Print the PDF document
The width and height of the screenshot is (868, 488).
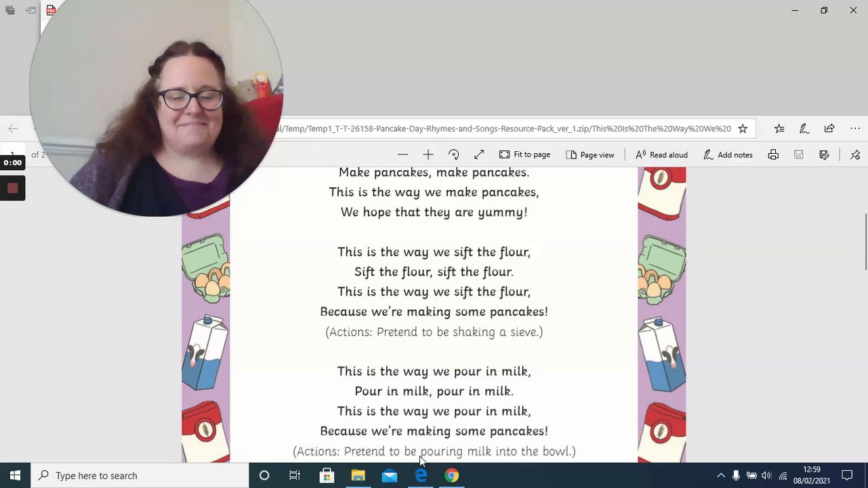(773, 155)
